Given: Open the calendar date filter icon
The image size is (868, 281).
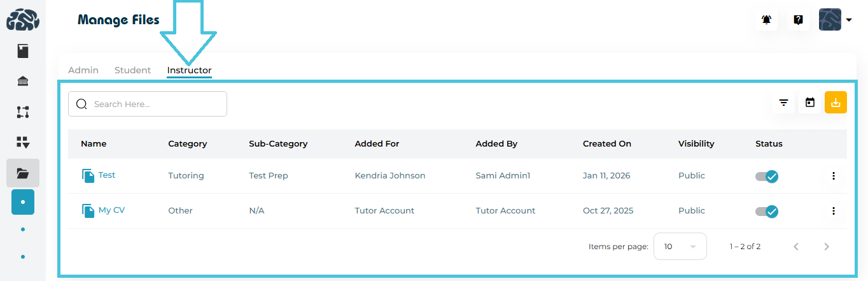Looking at the screenshot, I should coord(810,103).
